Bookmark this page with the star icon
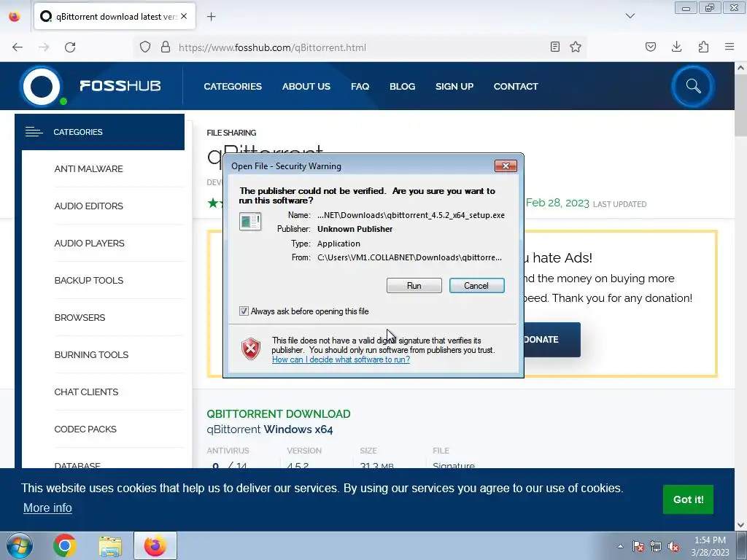The image size is (747, 560). pos(576,47)
